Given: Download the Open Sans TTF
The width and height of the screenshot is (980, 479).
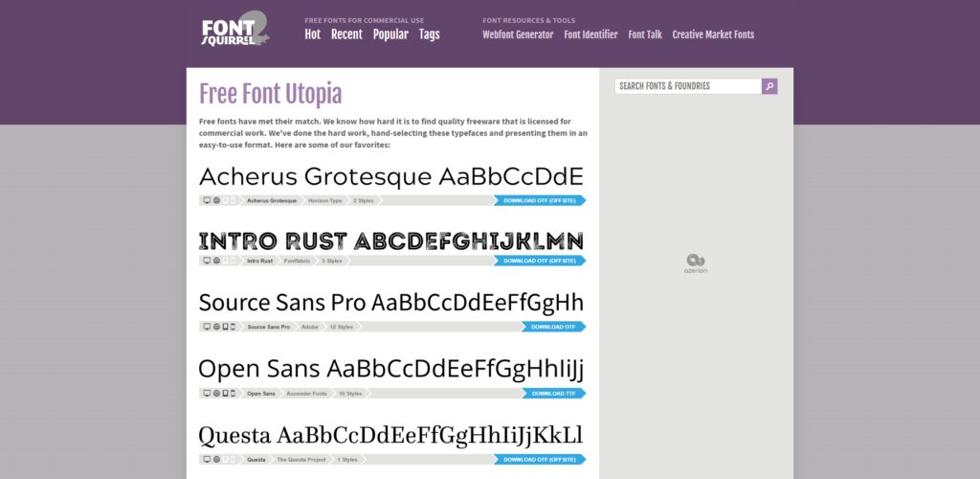Looking at the screenshot, I should point(553,393).
